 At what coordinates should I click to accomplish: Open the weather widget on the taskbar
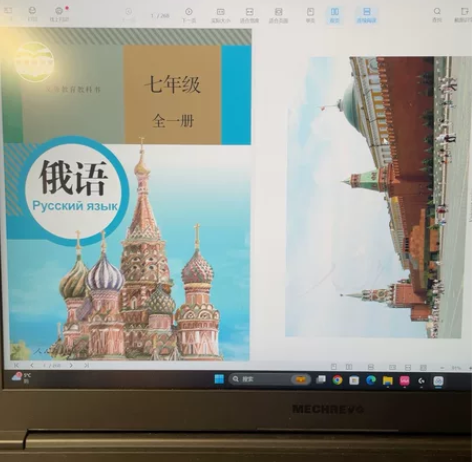coord(21,378)
